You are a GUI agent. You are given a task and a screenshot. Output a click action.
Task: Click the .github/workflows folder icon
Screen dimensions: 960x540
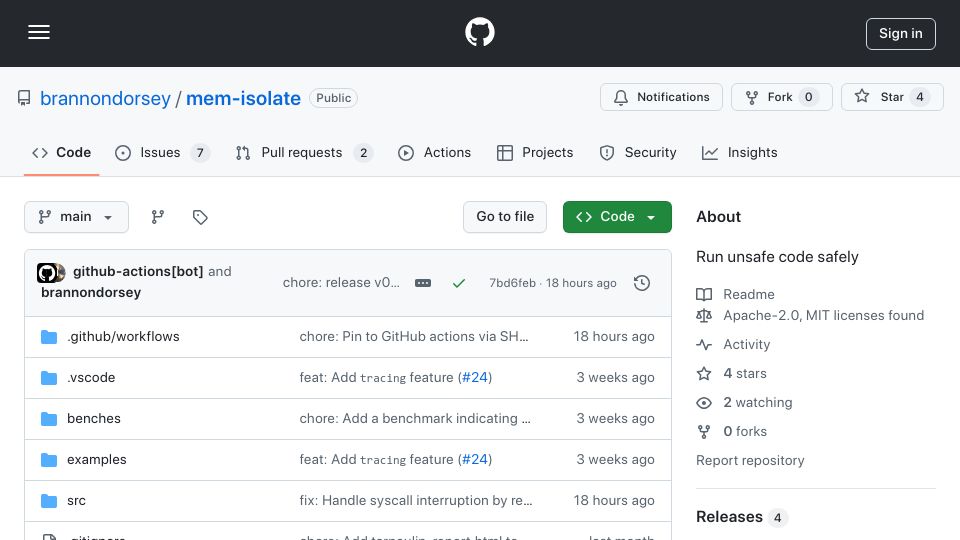49,337
